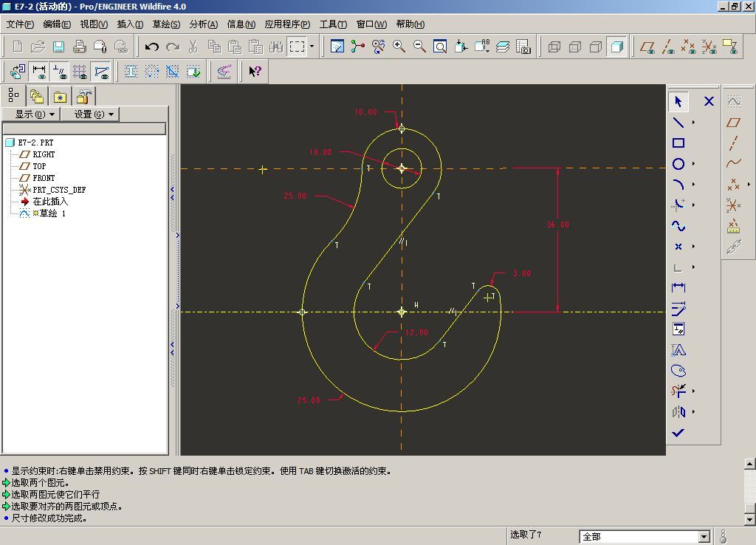The height and width of the screenshot is (545, 756).
Task: Click the message area scrollbar down arrow
Action: coord(749,520)
